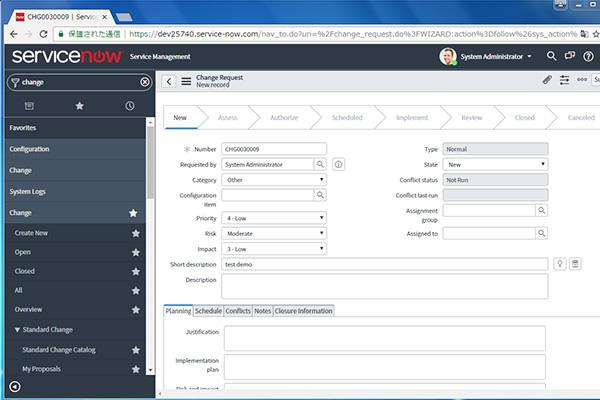Click the System Logs application menu
Image resolution: width=600 pixels, height=400 pixels.
point(28,191)
